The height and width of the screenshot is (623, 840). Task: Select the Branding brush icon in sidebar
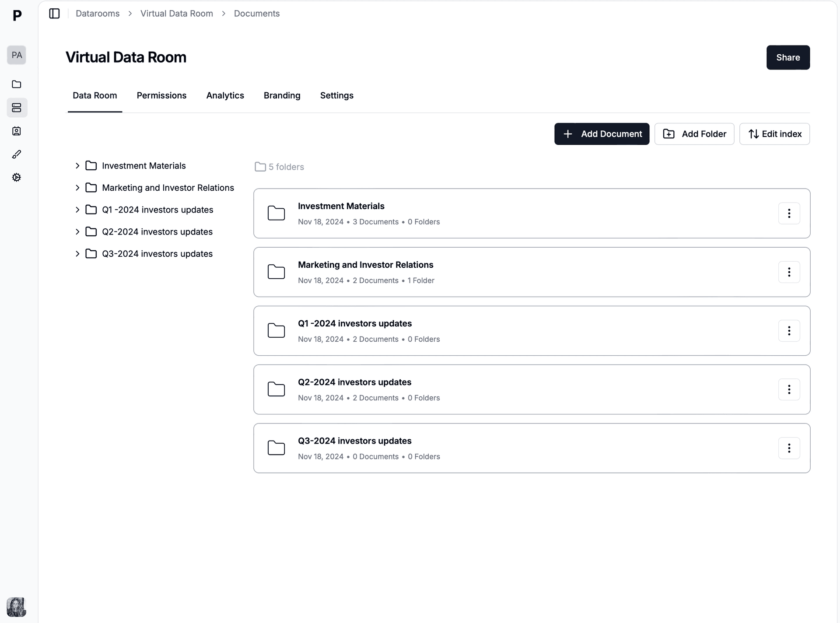(17, 154)
